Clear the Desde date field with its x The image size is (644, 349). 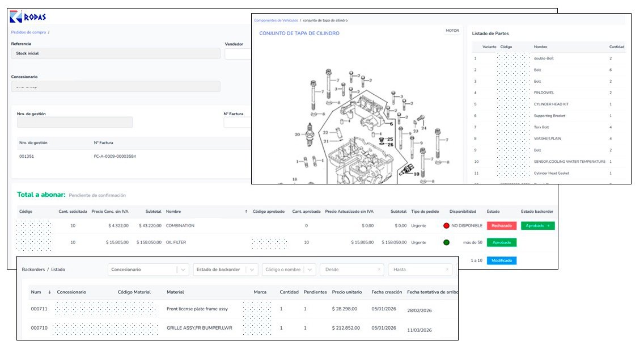pyautogui.click(x=379, y=270)
